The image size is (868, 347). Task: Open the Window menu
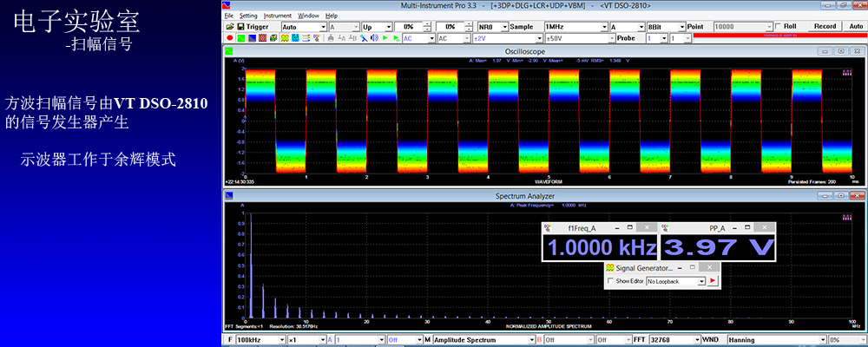308,16
